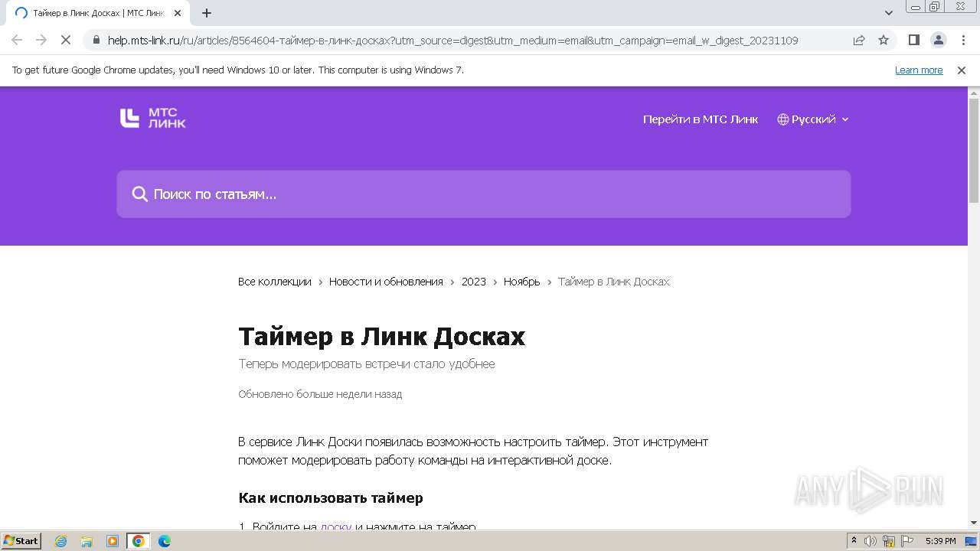Open the Windows Start menu

pyautogui.click(x=21, y=541)
